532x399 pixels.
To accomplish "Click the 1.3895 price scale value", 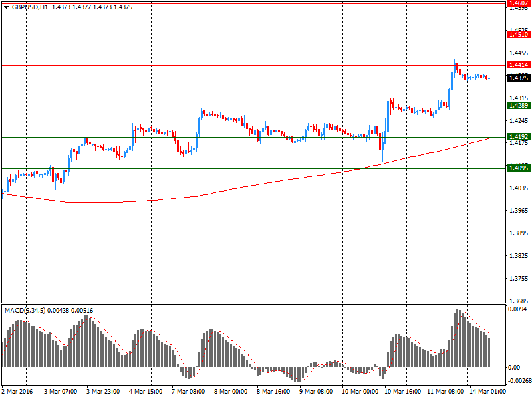I will coord(519,233).
